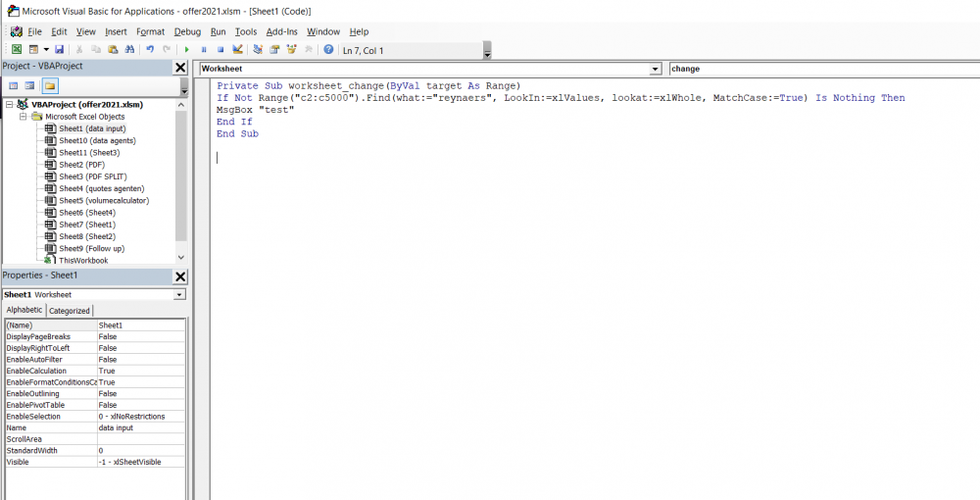Viewport: 980px width, 500px height.
Task: Collapse the VBAProject (offer2021.xlsm) node
Action: pyautogui.click(x=10, y=104)
